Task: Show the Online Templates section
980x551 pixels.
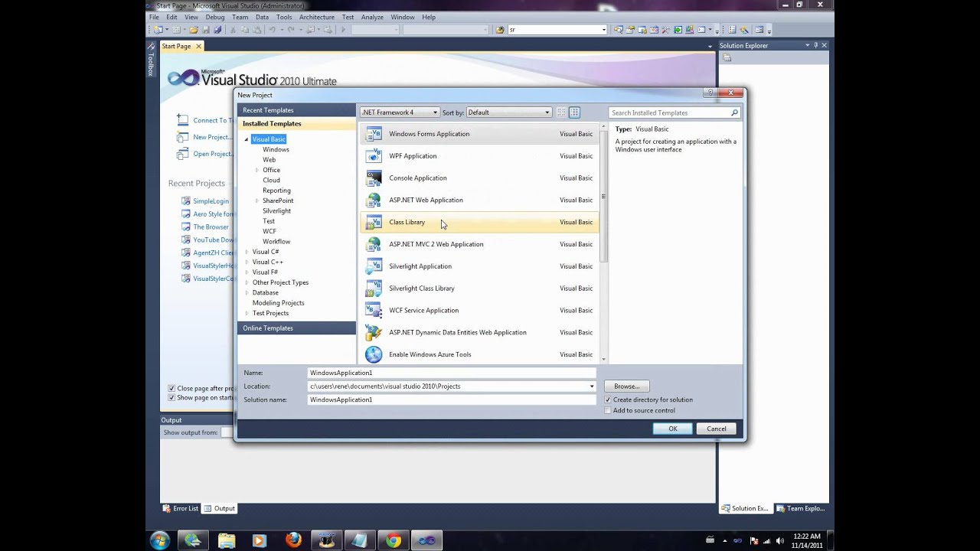Action: (x=296, y=328)
